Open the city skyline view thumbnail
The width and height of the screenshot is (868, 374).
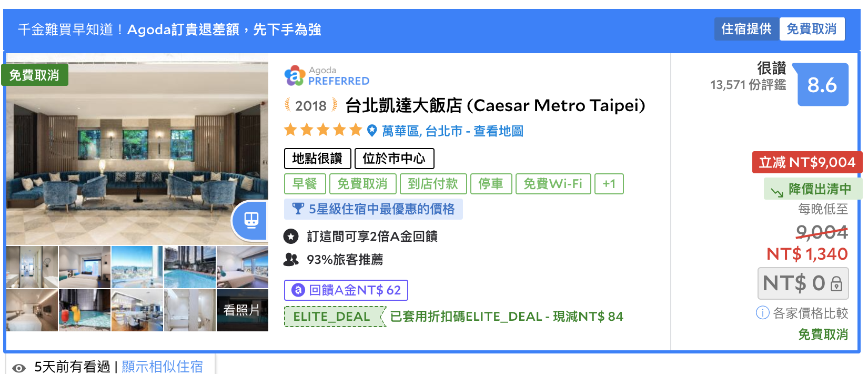pyautogui.click(x=137, y=267)
